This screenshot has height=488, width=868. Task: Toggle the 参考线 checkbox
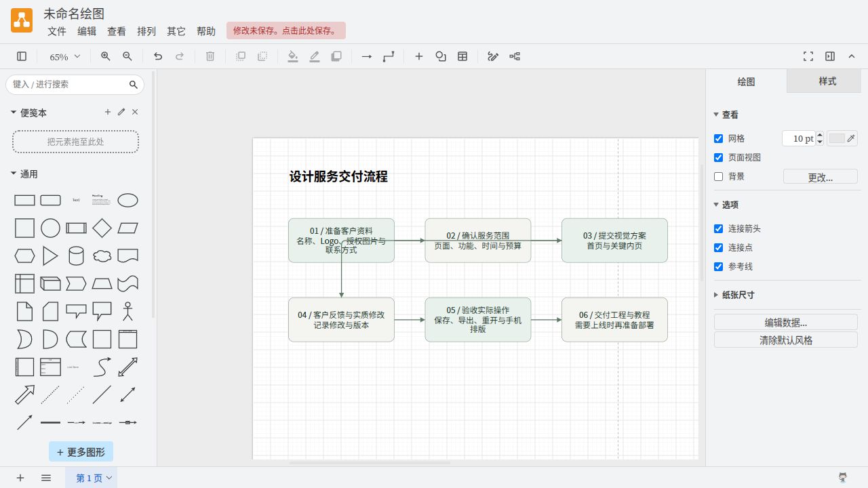[719, 267]
